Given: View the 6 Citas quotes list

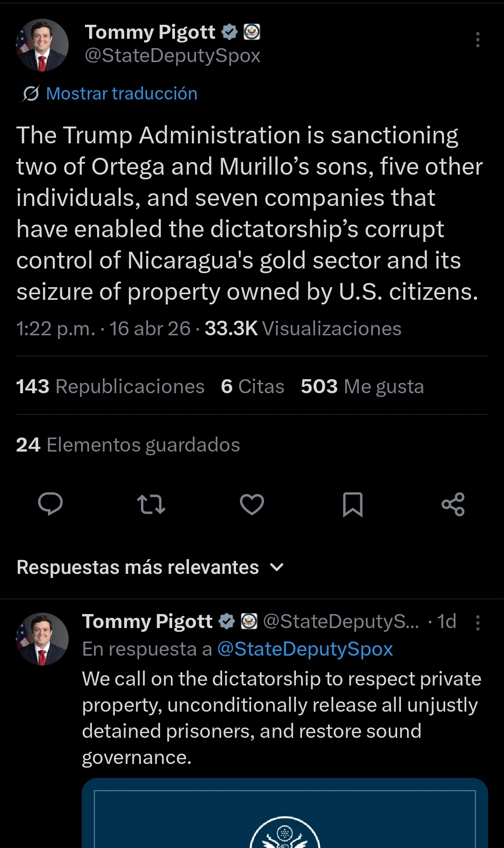Looking at the screenshot, I should pos(252,387).
